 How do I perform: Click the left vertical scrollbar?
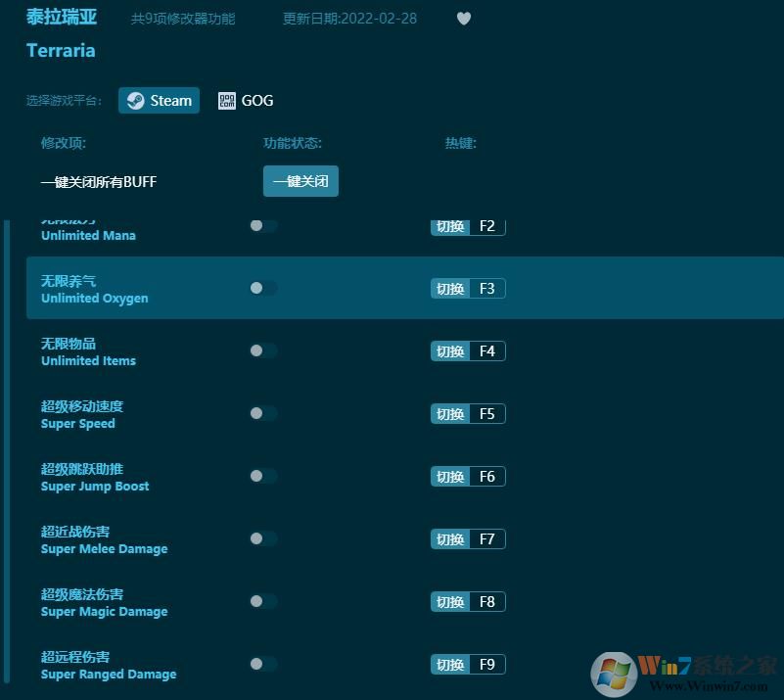coord(7,451)
